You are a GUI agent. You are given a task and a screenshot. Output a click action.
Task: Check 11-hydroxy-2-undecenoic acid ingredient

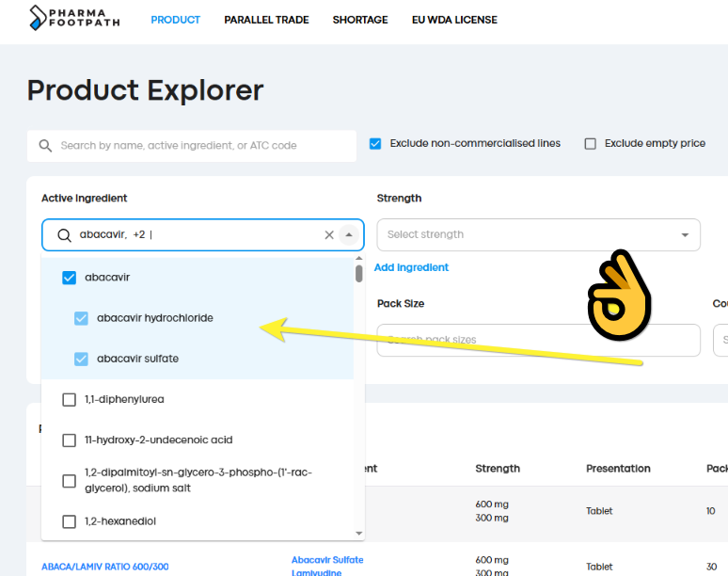tap(70, 440)
